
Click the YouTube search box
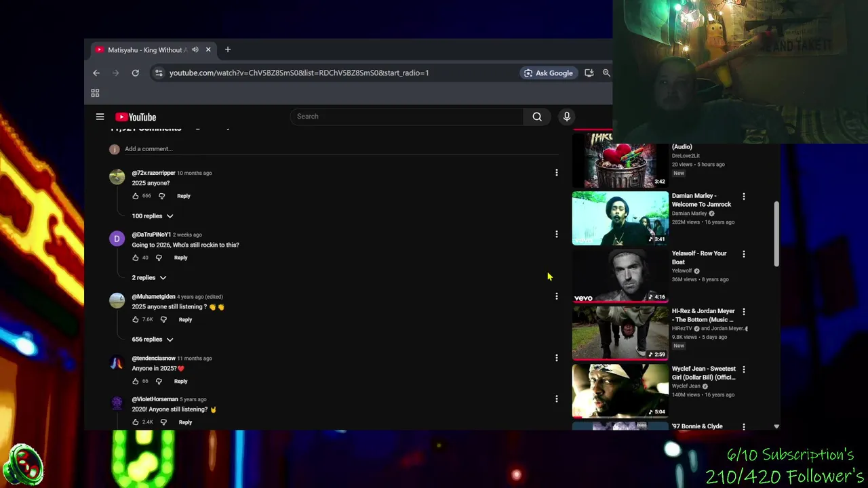[407, 117]
